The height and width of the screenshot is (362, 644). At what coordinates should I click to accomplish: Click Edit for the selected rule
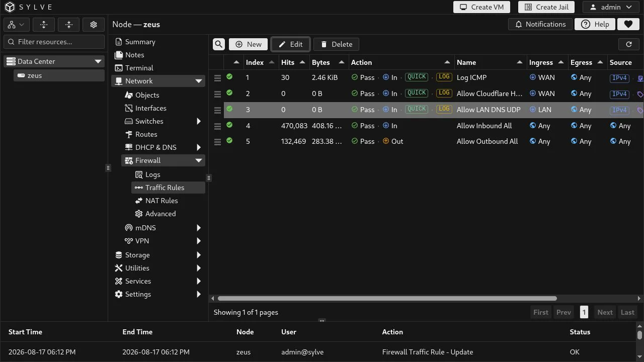pos(290,44)
